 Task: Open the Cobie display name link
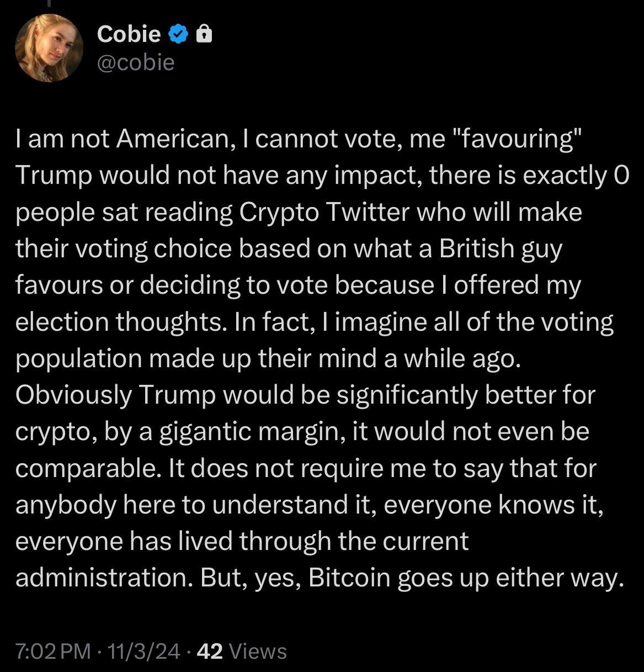129,35
